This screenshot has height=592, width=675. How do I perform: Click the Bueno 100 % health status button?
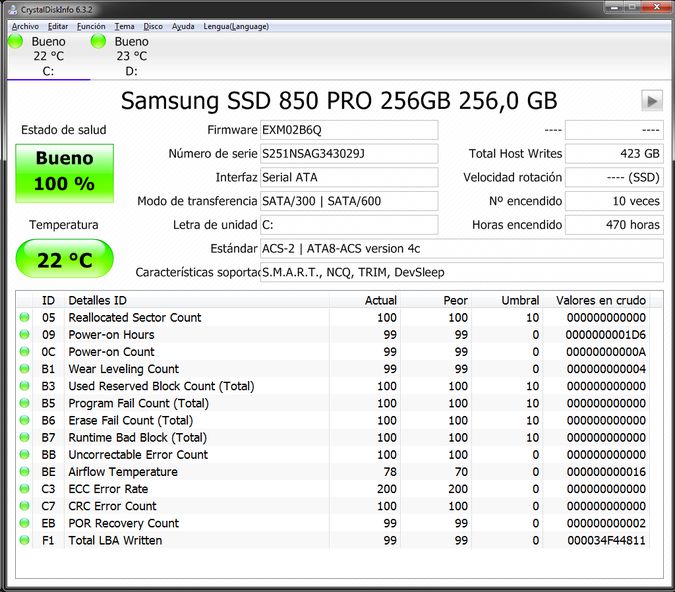click(x=65, y=173)
